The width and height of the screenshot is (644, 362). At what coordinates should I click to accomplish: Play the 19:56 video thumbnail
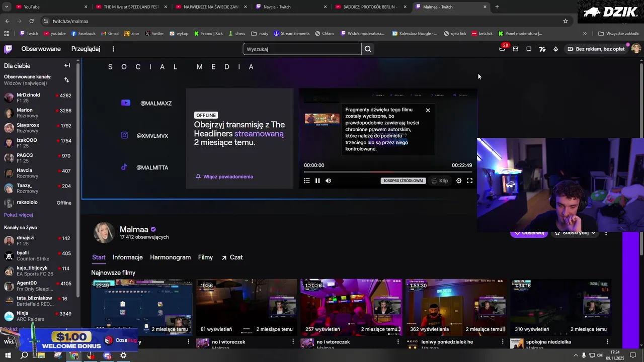[x=247, y=307]
